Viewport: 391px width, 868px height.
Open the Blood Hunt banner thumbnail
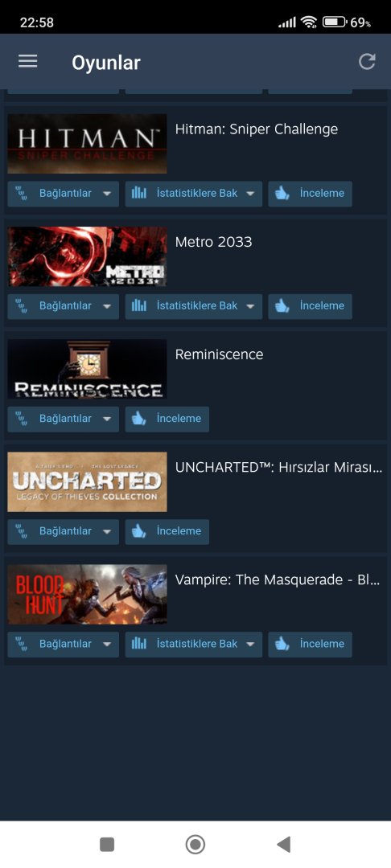click(x=87, y=595)
